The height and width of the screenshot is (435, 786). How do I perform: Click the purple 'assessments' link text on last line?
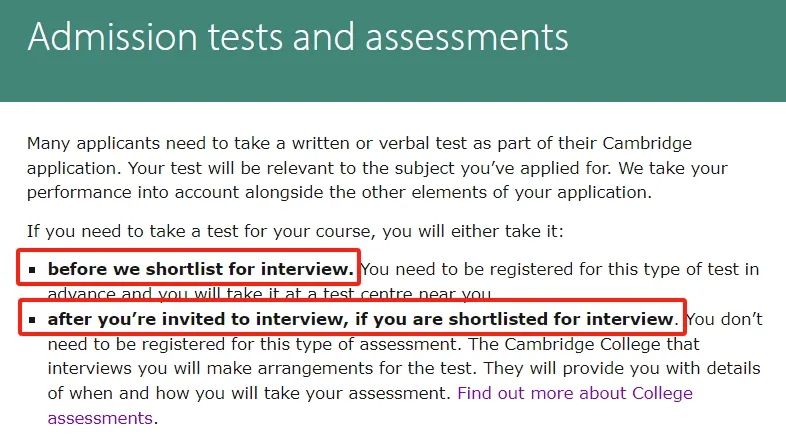point(100,418)
